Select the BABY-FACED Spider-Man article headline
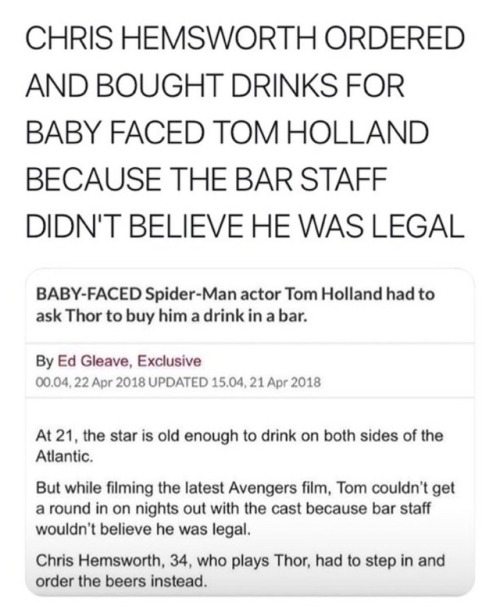 pos(235,305)
